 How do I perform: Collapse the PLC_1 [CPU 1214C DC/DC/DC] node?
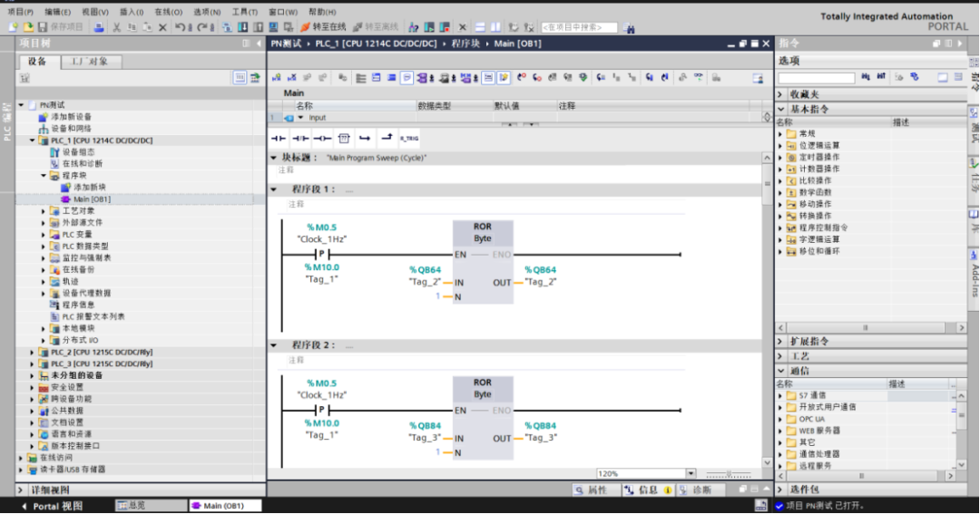click(x=32, y=141)
